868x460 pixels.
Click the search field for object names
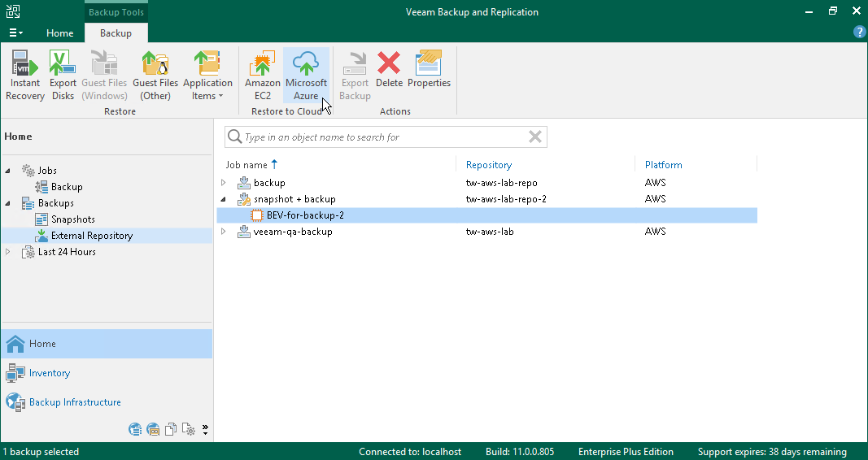point(386,137)
